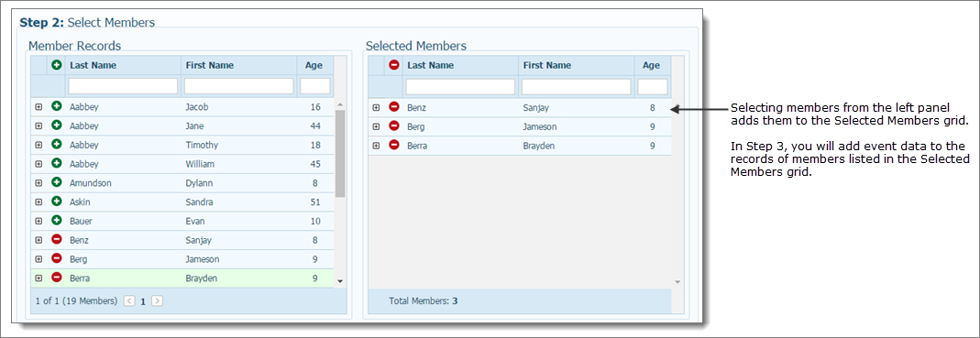Image resolution: width=980 pixels, height=338 pixels.
Task: Focus Last Name filter in Member Records
Action: point(123,86)
